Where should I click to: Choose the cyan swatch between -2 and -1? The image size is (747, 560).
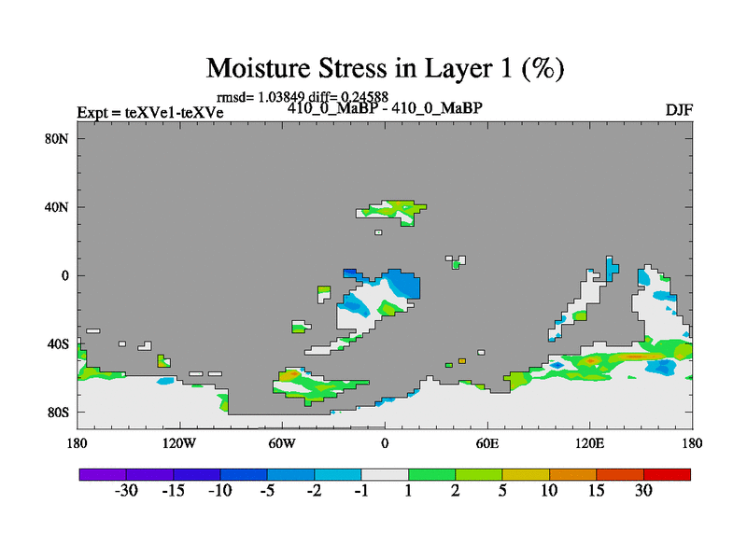pos(338,474)
